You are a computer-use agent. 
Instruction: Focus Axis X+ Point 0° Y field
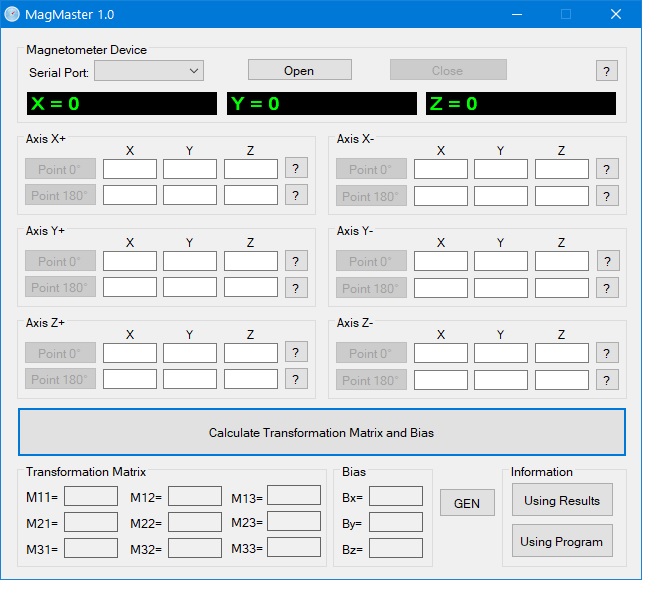coord(190,169)
